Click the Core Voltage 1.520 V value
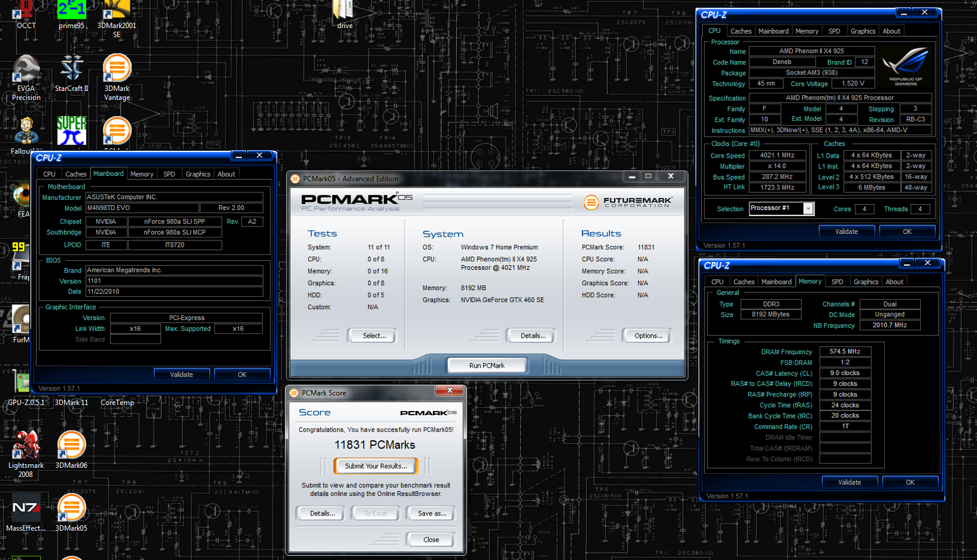The image size is (977, 560). pos(853,84)
